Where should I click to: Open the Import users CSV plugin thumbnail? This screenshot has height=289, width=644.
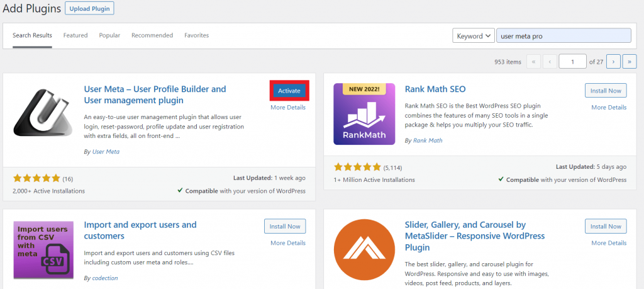tap(43, 250)
